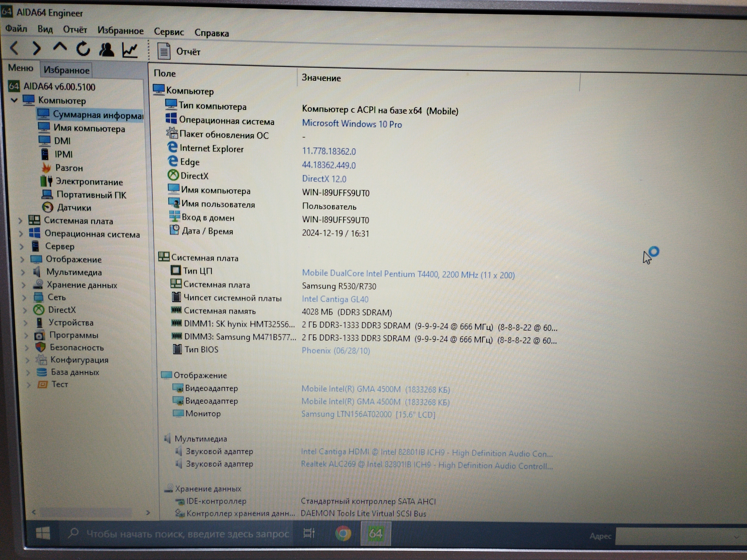747x560 pixels.
Task: Open the Internet Explorer version 11.778.18362.0 link
Action: click(329, 151)
